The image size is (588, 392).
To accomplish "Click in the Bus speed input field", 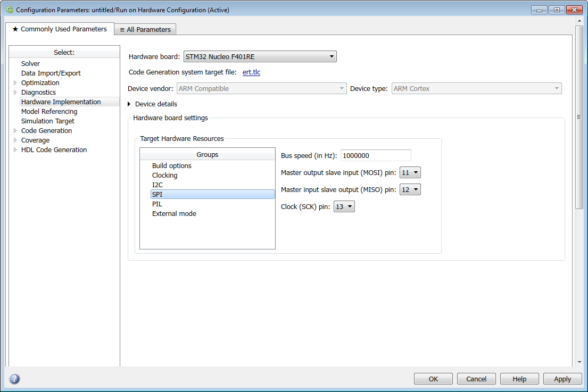I will (375, 155).
